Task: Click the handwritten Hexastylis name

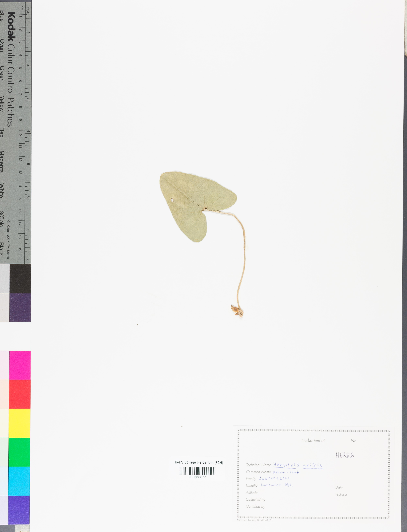Action: [286, 465]
